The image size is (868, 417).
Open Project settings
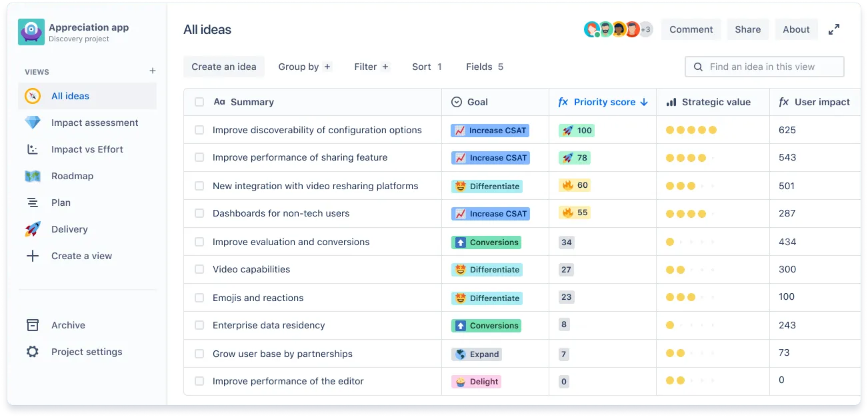tap(86, 352)
